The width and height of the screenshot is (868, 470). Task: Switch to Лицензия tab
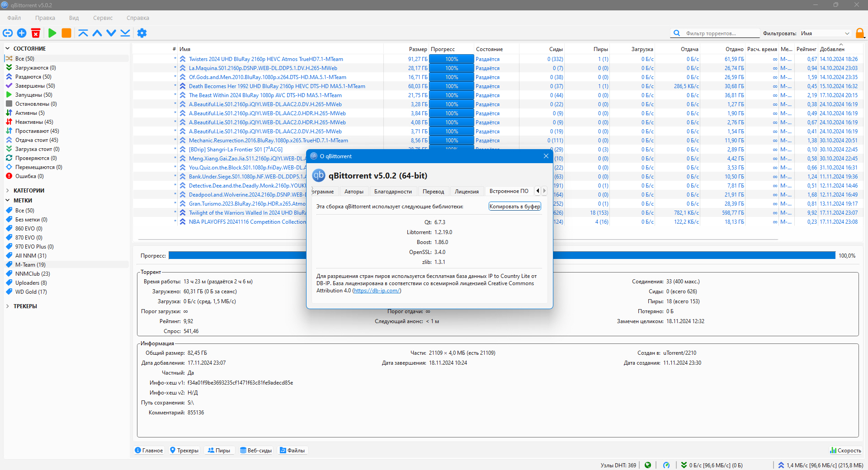[467, 192]
